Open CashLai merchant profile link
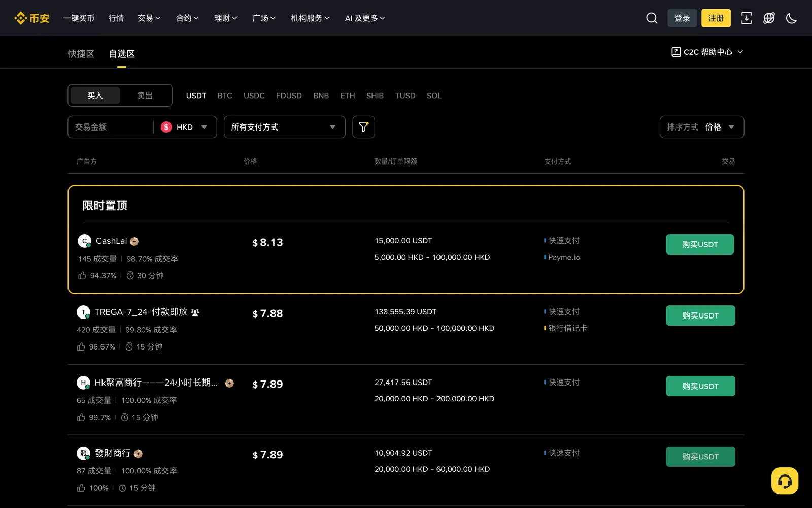812x508 pixels. [x=112, y=241]
